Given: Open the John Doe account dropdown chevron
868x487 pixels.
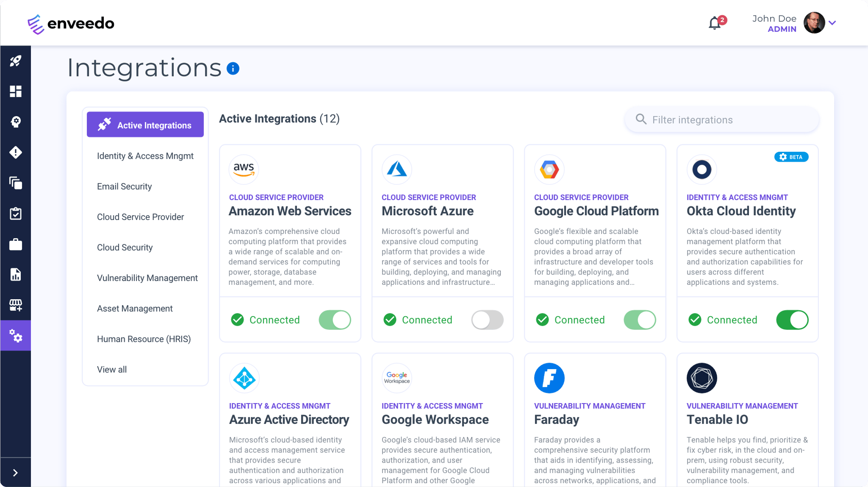Looking at the screenshot, I should point(833,22).
